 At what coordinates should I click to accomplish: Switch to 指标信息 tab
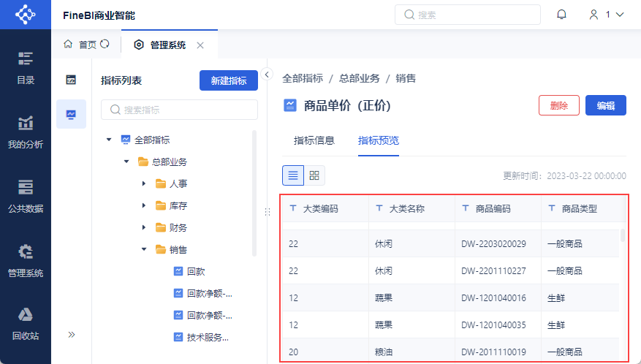pos(314,140)
